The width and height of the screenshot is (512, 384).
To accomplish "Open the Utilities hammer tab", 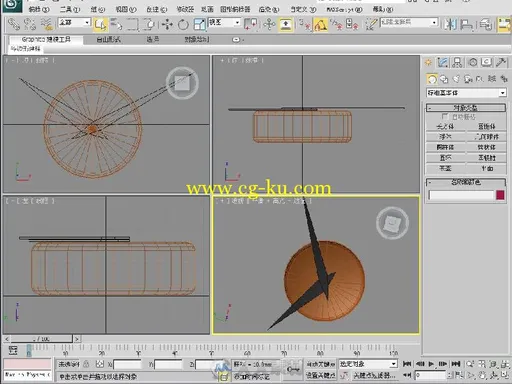I will [501, 62].
